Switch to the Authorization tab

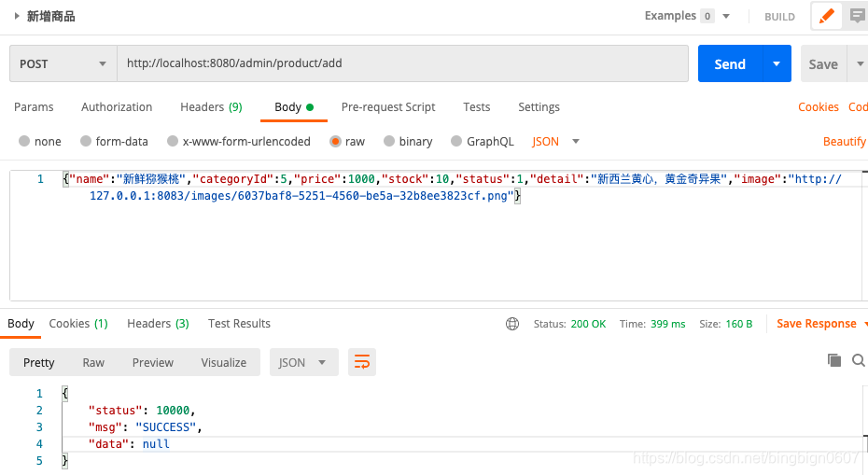click(117, 106)
